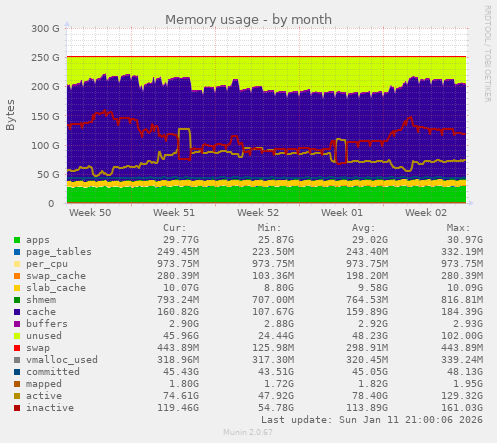Image resolution: width=497 pixels, height=443 pixels.
Task: Click the swap_cache legend label
Action: pyautogui.click(x=56, y=276)
